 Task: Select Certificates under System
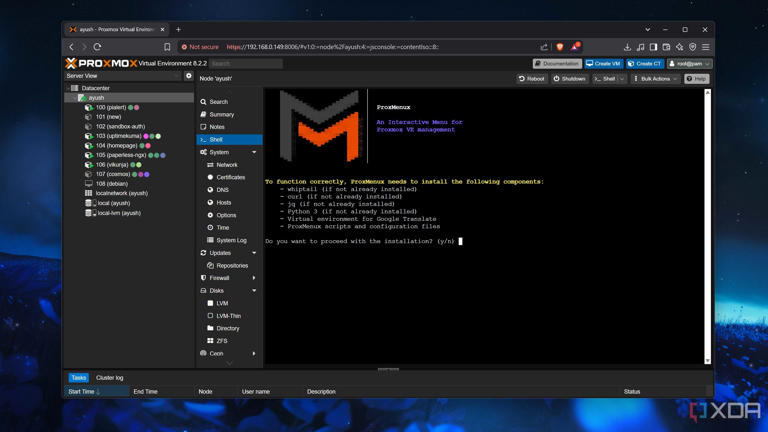[230, 177]
